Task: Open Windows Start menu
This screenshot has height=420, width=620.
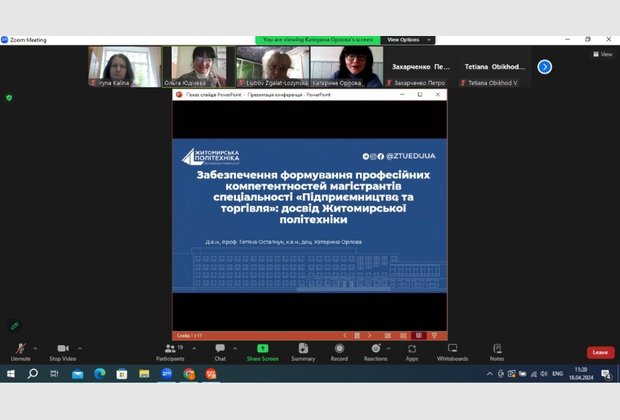Action: click(x=11, y=373)
